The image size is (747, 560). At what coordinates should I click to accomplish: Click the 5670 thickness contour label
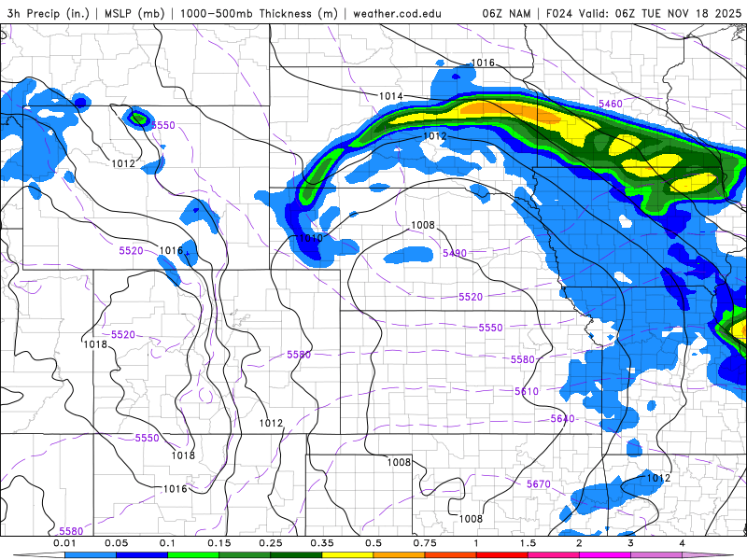[539, 484]
